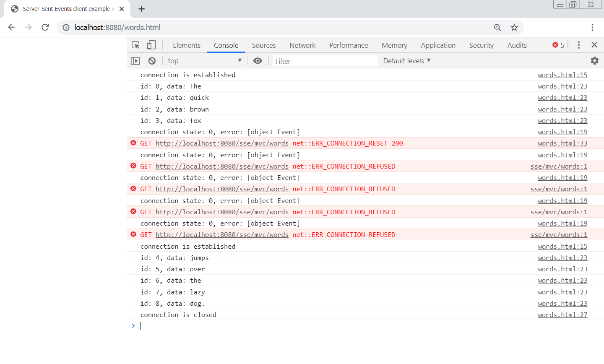Open the top JavaScript context dropdown
Viewport: 604px width, 364px height.
205,61
